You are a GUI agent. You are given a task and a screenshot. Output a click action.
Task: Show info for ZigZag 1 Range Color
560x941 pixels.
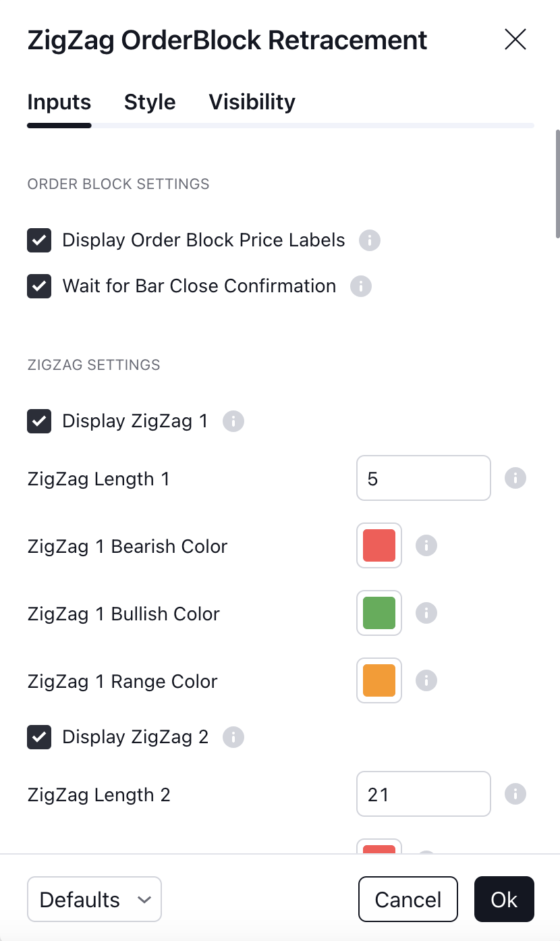(x=426, y=680)
